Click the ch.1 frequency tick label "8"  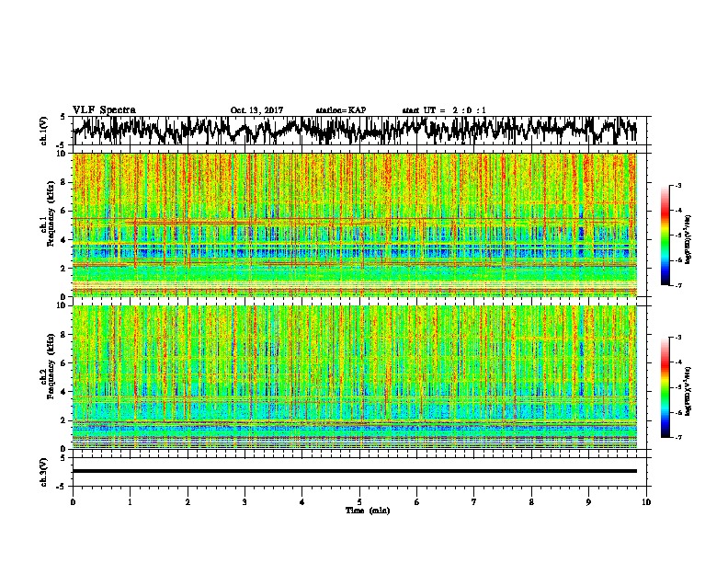click(63, 182)
